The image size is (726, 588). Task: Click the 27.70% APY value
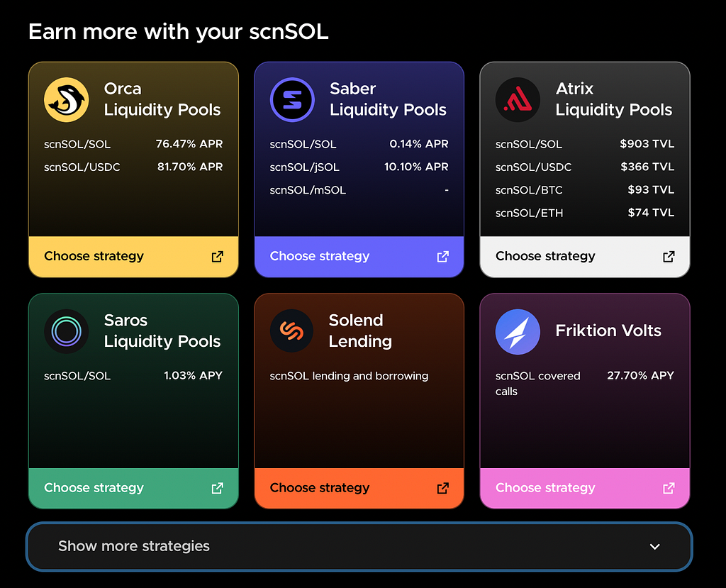[640, 375]
